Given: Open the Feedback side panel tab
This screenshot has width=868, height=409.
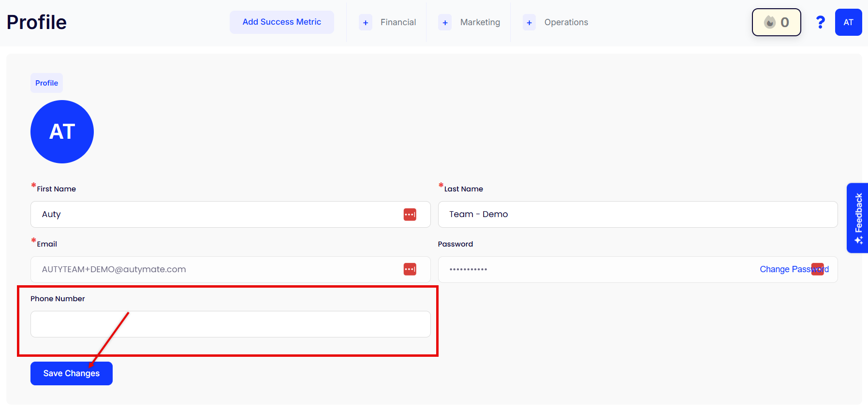Looking at the screenshot, I should [858, 218].
